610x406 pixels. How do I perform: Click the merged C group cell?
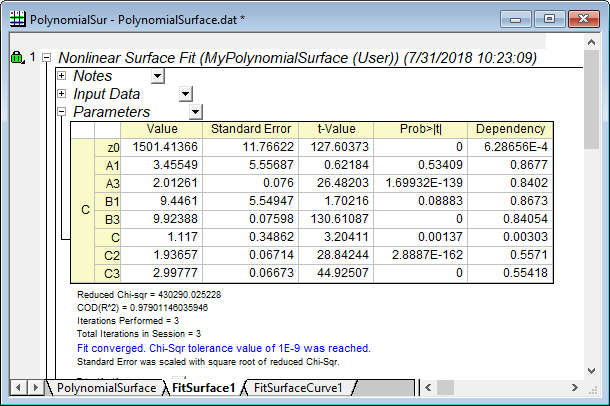83,210
